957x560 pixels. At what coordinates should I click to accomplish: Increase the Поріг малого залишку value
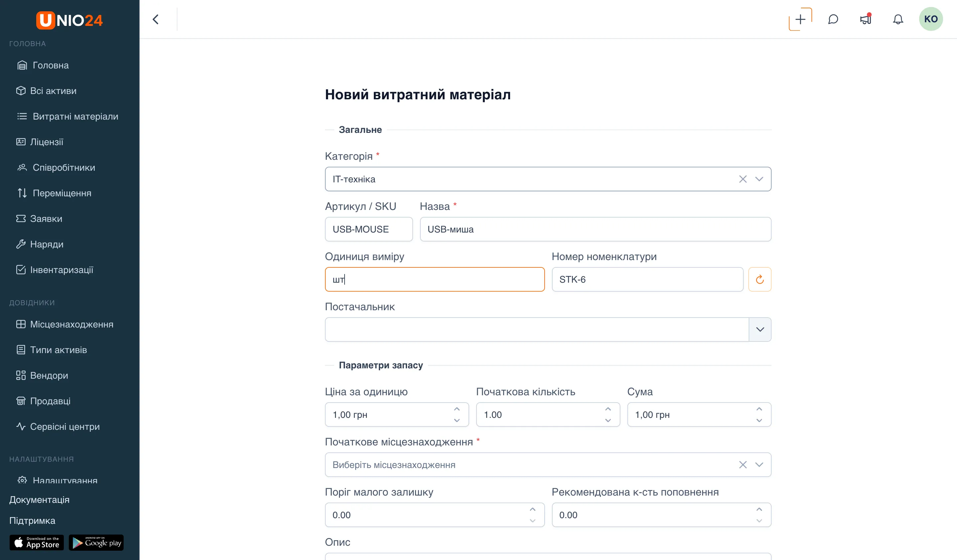(532, 510)
